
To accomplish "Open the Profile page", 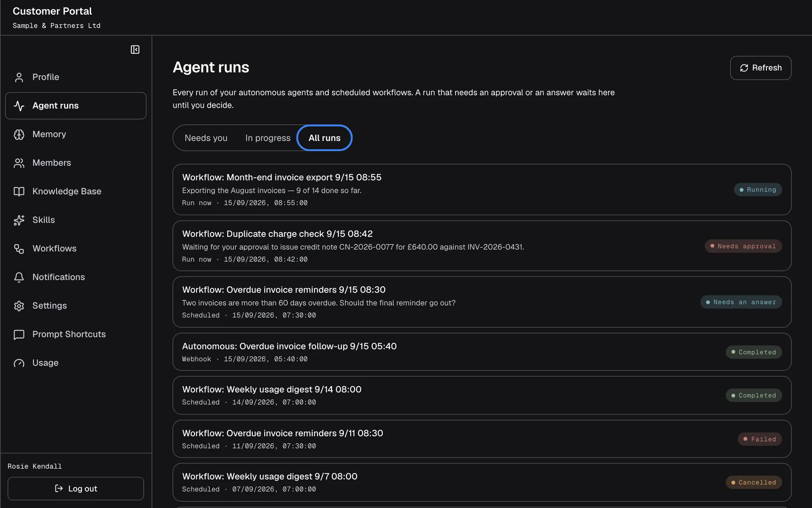I will click(x=76, y=77).
